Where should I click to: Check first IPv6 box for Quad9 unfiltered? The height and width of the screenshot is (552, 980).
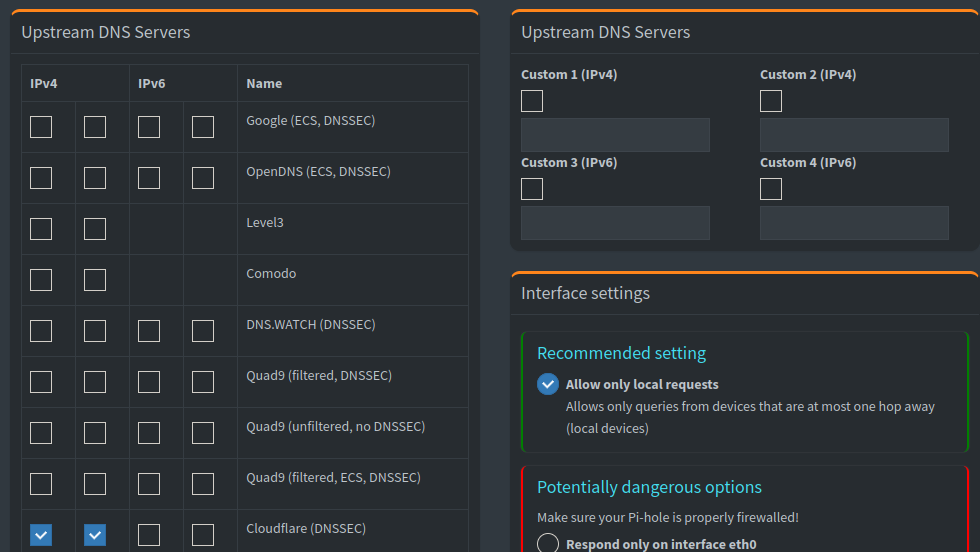149,433
